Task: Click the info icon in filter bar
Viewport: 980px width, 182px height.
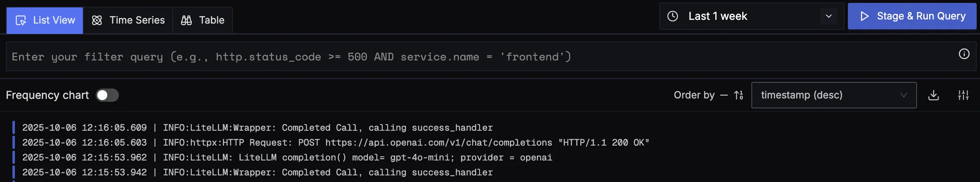Action: pyautogui.click(x=964, y=54)
